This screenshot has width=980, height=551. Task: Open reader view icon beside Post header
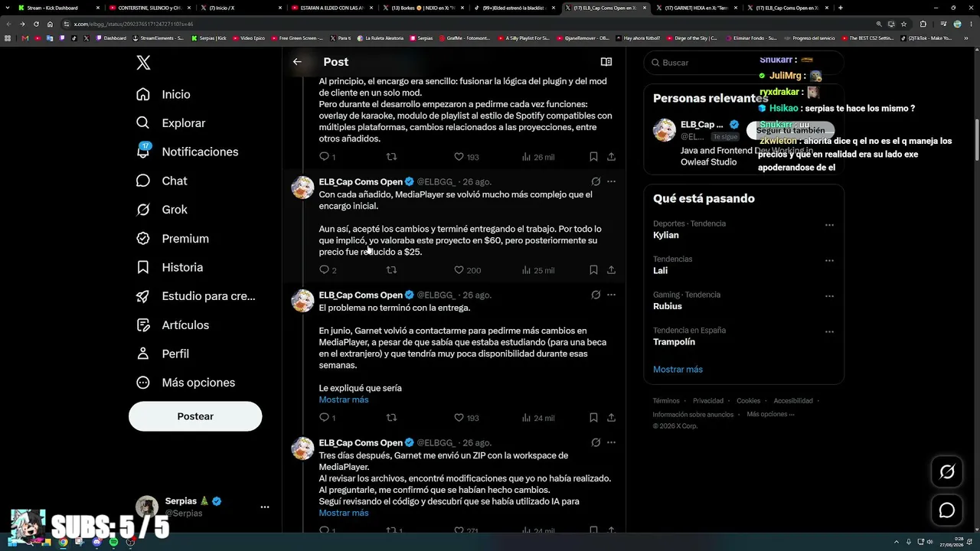click(x=606, y=62)
